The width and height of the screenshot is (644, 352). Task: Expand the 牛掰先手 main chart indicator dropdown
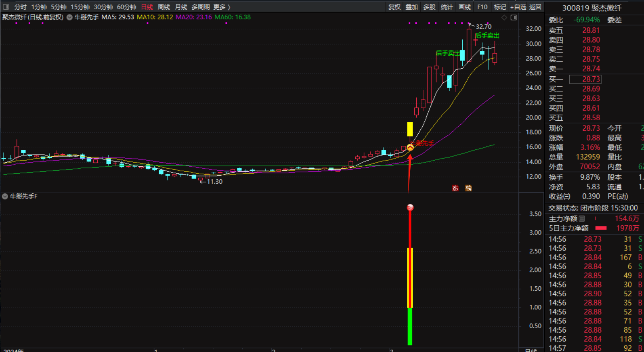pyautogui.click(x=69, y=17)
